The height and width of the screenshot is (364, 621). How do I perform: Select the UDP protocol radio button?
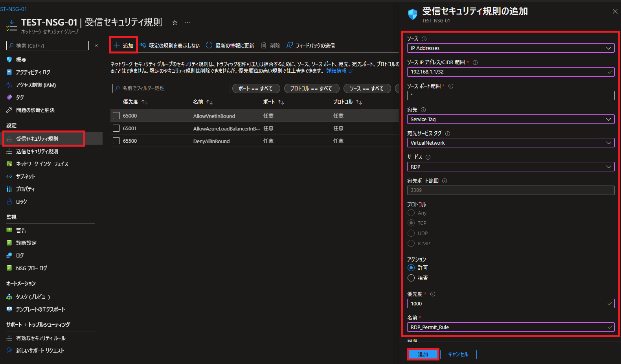411,233
